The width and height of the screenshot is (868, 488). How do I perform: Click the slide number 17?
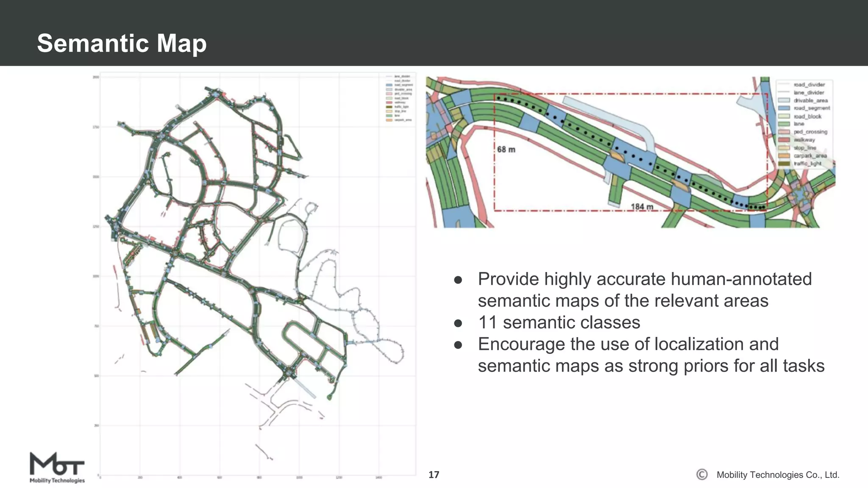tap(434, 474)
